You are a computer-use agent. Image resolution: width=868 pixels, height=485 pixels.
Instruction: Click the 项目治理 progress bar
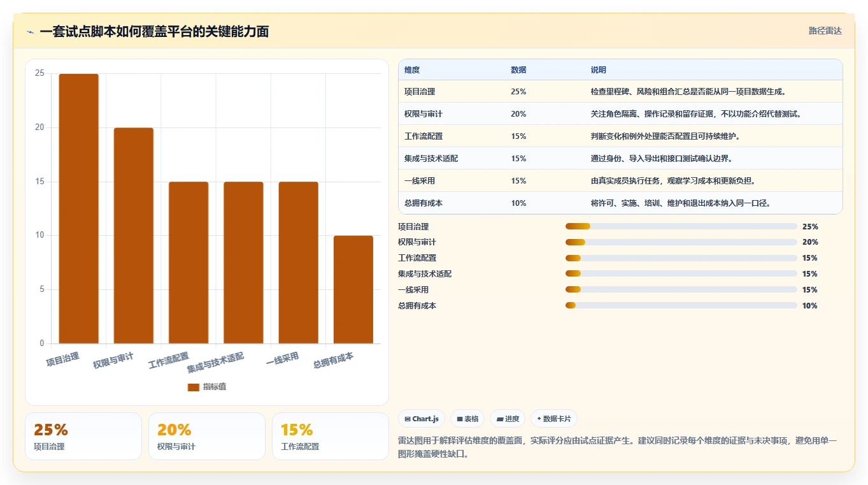tap(681, 226)
